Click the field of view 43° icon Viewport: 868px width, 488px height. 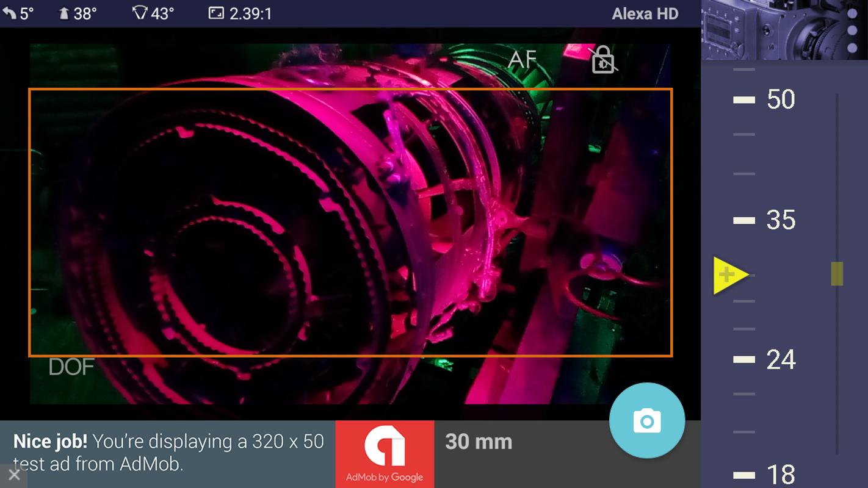click(140, 13)
